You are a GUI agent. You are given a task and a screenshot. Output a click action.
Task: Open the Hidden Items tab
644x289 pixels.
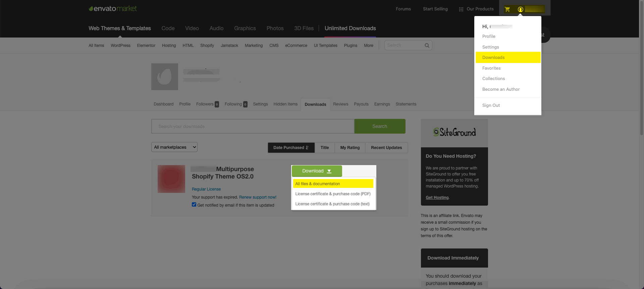(x=285, y=104)
